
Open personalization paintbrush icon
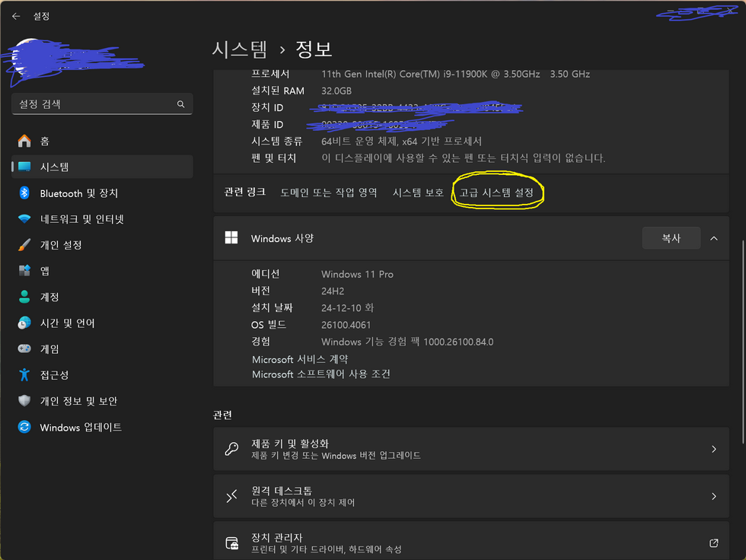pyautogui.click(x=24, y=245)
